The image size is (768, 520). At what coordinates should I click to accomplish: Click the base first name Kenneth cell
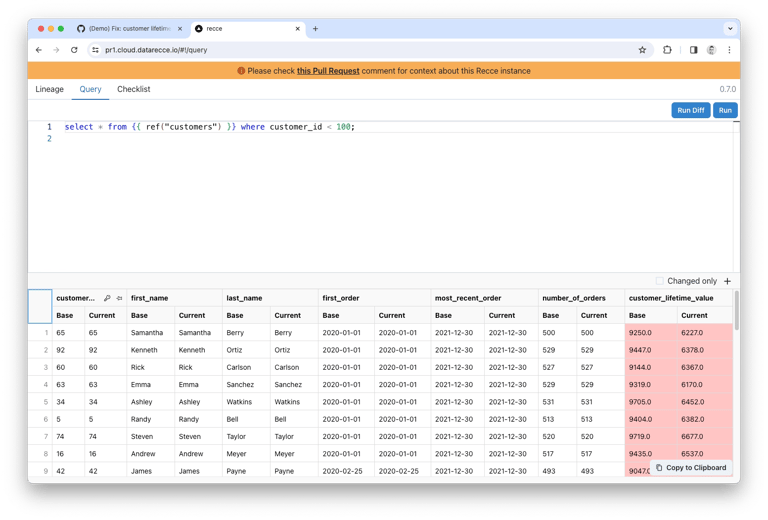151,350
